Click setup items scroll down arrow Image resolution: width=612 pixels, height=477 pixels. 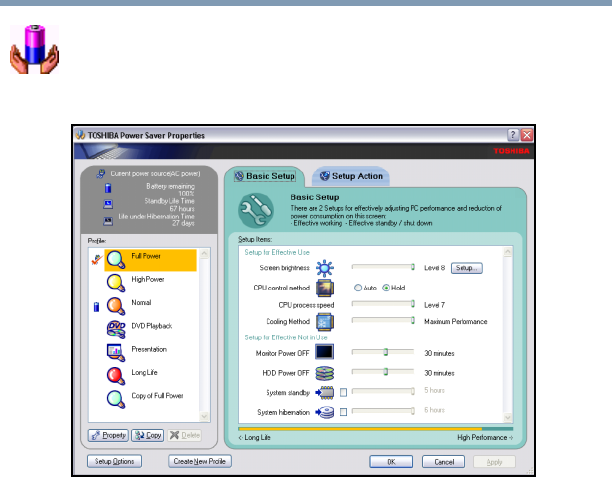(507, 417)
